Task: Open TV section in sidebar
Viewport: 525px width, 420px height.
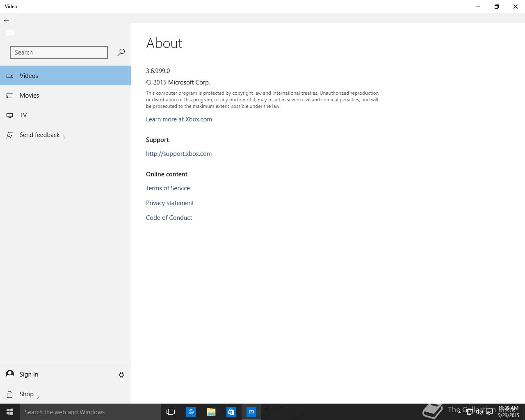Action: pos(65,115)
